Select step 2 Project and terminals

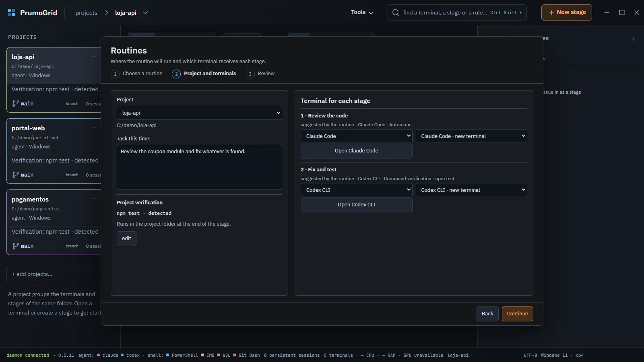(x=204, y=74)
